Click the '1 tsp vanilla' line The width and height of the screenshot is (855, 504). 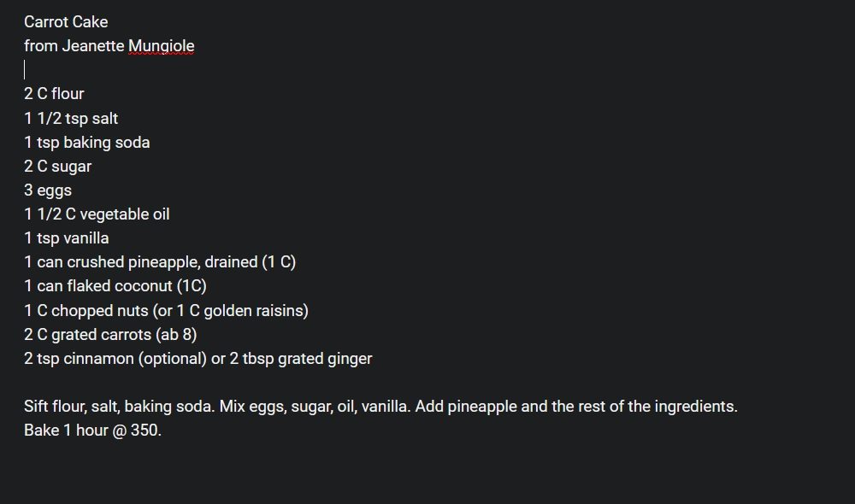tap(66, 238)
